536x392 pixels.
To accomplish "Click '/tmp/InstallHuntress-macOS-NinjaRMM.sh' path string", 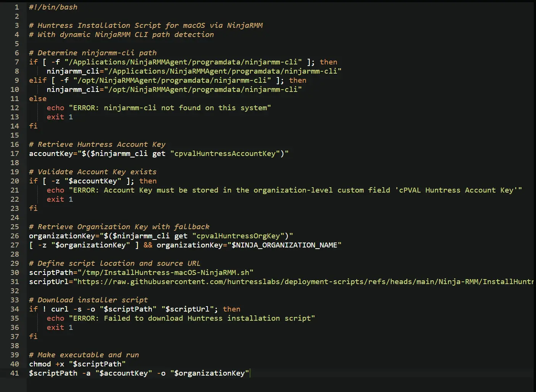I will coord(166,273).
